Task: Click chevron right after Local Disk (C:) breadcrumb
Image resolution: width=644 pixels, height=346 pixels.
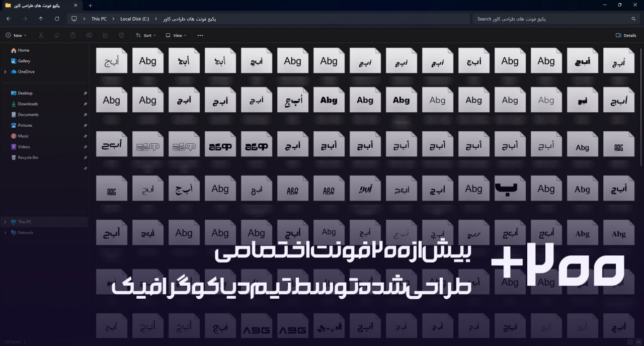Action: tap(156, 19)
